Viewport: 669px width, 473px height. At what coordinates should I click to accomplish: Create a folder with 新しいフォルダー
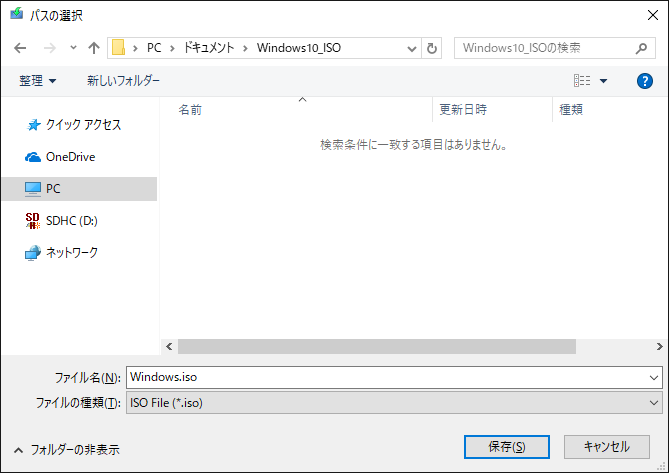point(123,81)
